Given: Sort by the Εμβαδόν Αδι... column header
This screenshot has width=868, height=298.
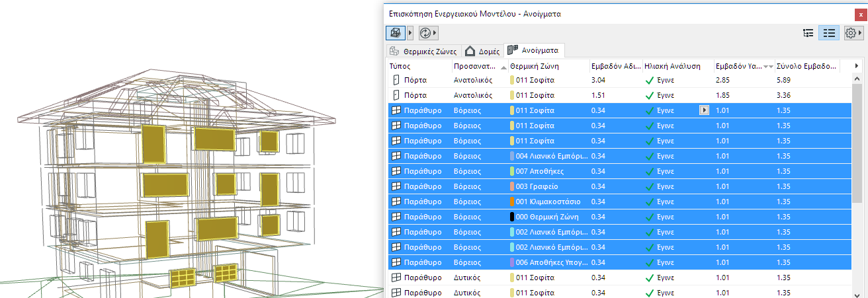Looking at the screenshot, I should [x=615, y=66].
